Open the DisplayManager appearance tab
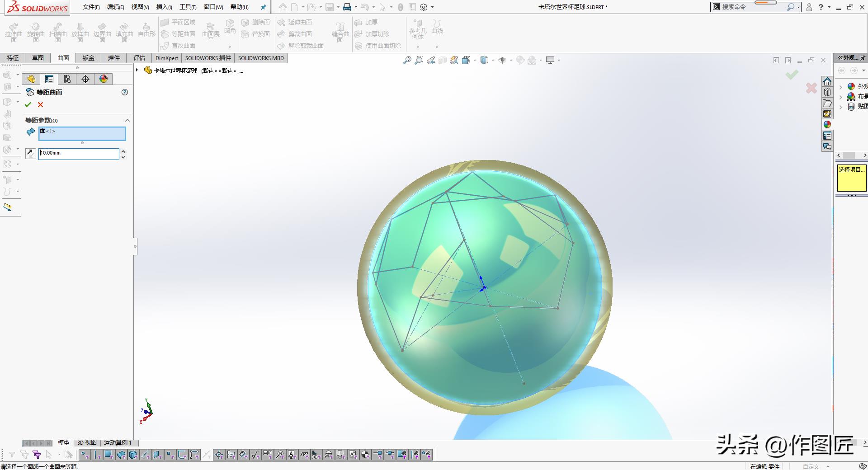868x470 pixels. 104,79
